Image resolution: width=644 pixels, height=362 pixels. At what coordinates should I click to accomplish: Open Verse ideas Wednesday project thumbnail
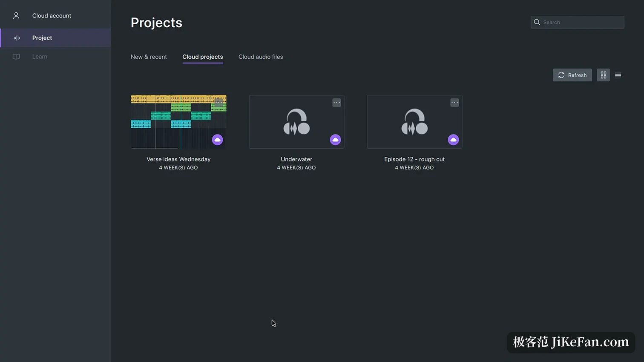click(x=178, y=122)
